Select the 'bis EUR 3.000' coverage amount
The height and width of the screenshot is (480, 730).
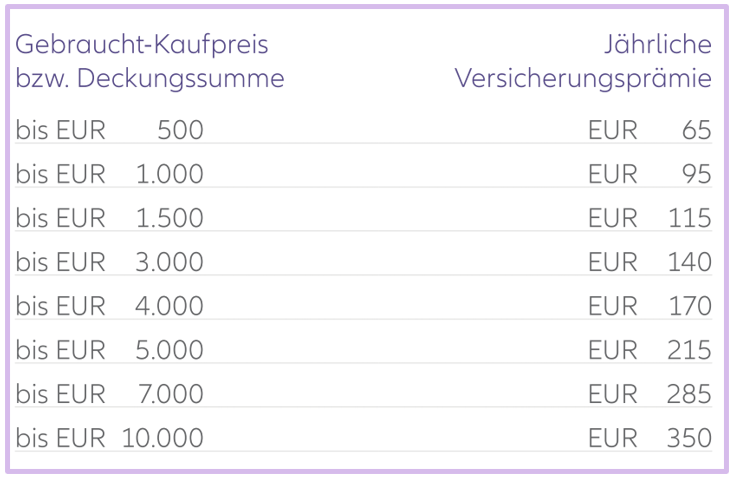pos(109,262)
